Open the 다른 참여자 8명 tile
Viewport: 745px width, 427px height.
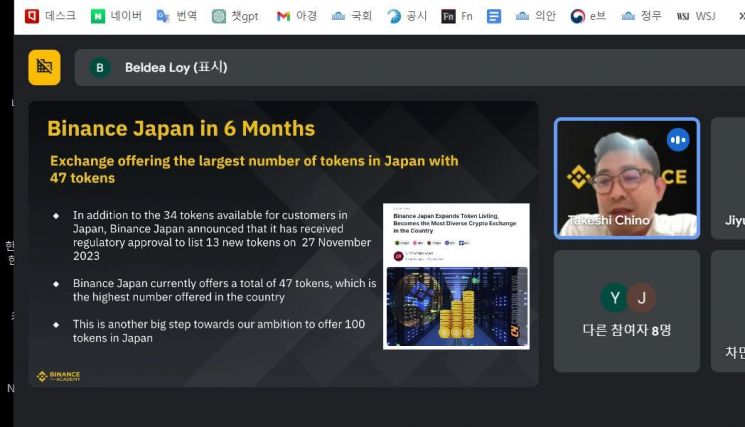tap(627, 311)
